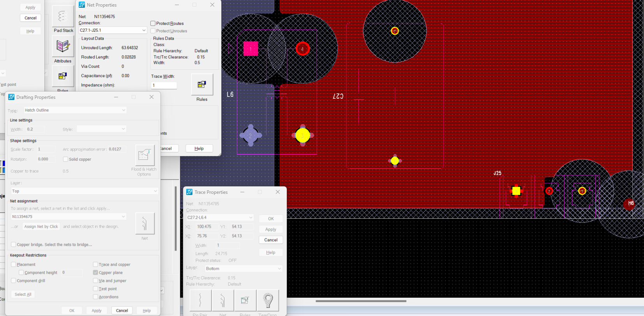This screenshot has width=644, height=316.
Task: Open Pad Stack in Net Properties
Action: tap(63, 16)
